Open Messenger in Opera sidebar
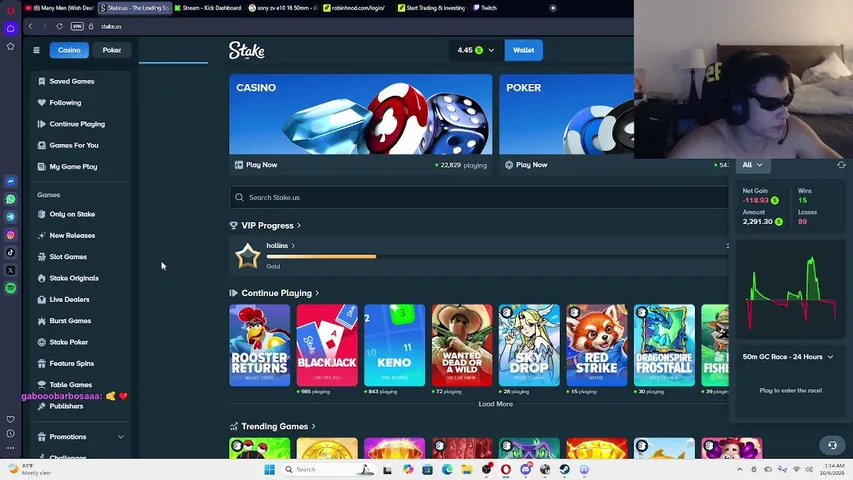Viewport: 853px width, 480px height. [x=10, y=181]
